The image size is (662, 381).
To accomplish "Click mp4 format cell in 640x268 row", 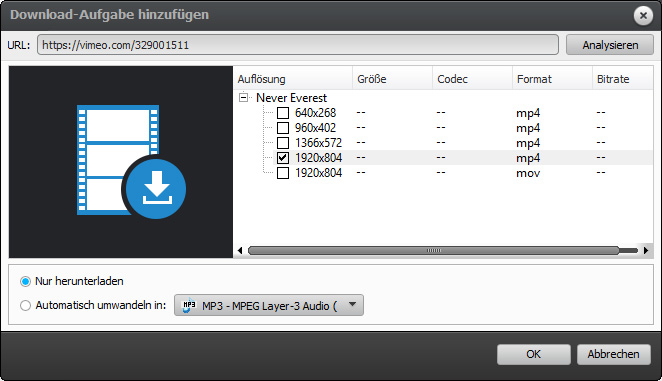I will (x=528, y=113).
